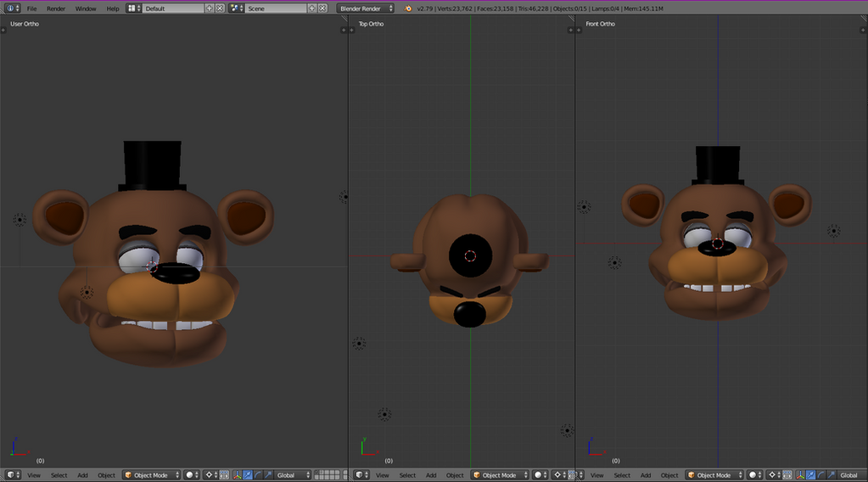
Task: Open Object menu in Front Ortho viewport
Action: 669,475
